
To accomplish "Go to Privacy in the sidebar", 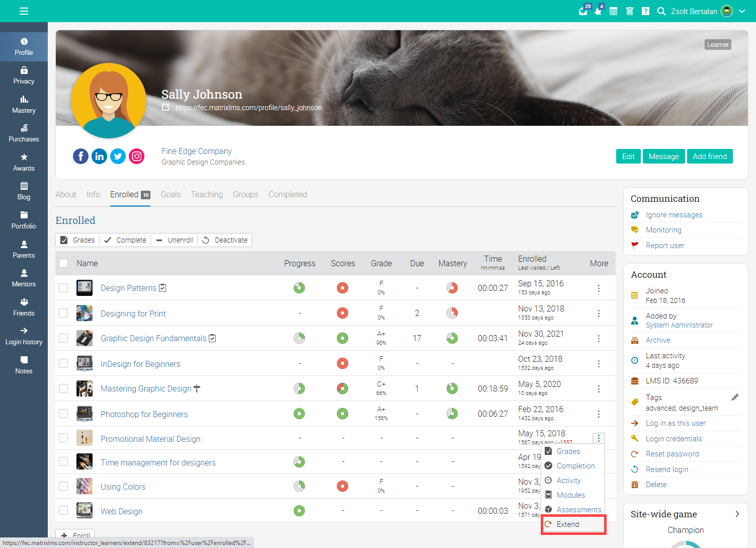I will pyautogui.click(x=24, y=75).
